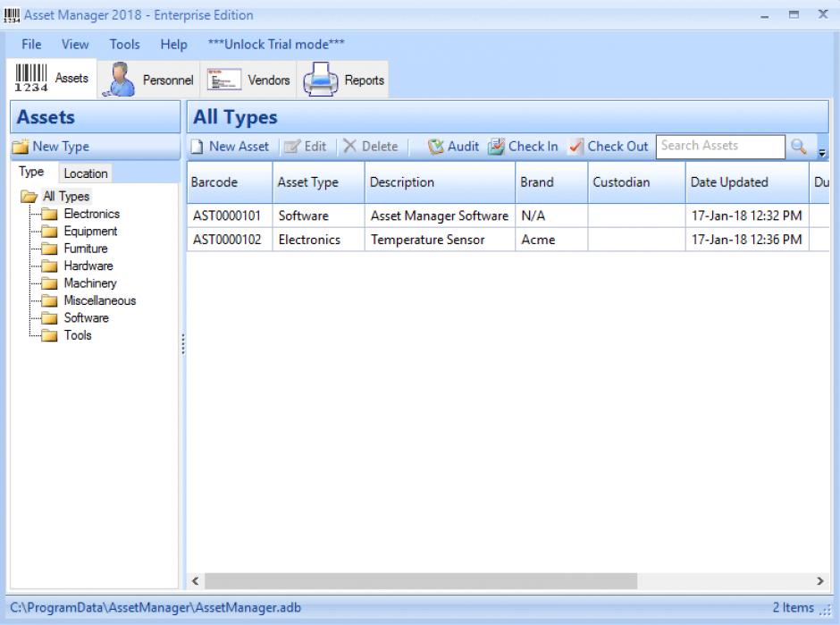Select row with barcode AST0000101
The image size is (840, 625).
508,215
